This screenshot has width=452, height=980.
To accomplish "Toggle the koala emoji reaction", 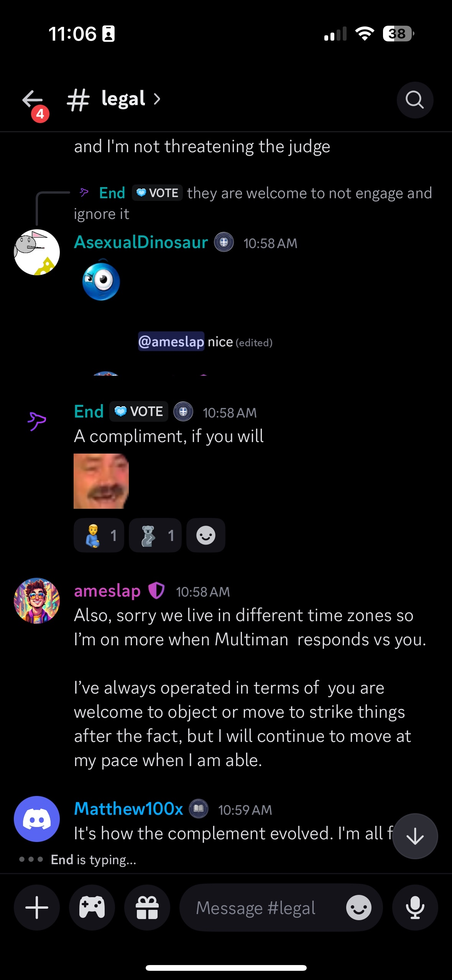I will click(155, 535).
